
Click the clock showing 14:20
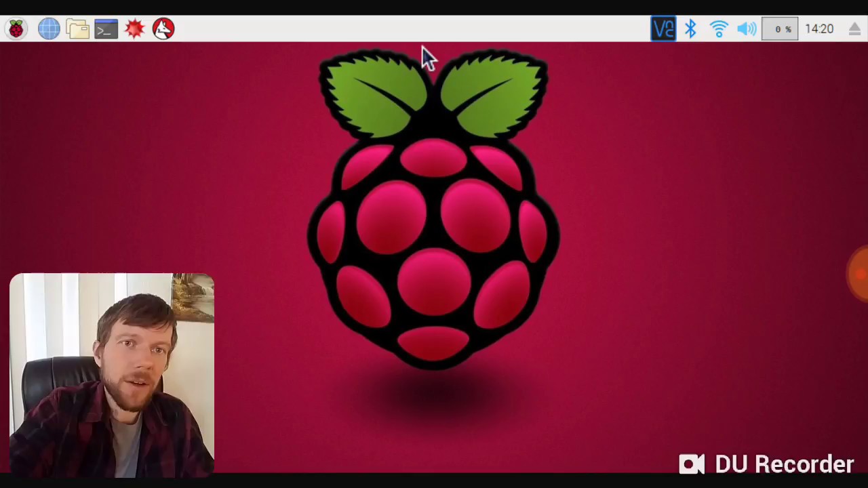tap(819, 28)
